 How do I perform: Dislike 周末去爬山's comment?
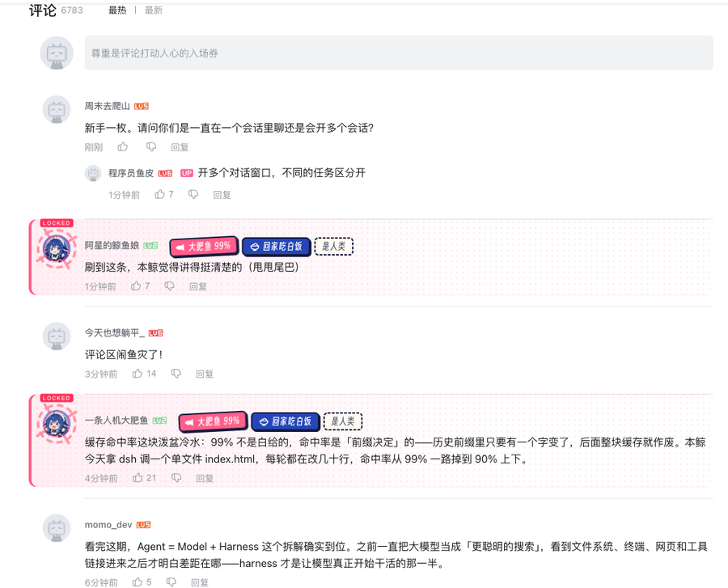[x=151, y=147]
